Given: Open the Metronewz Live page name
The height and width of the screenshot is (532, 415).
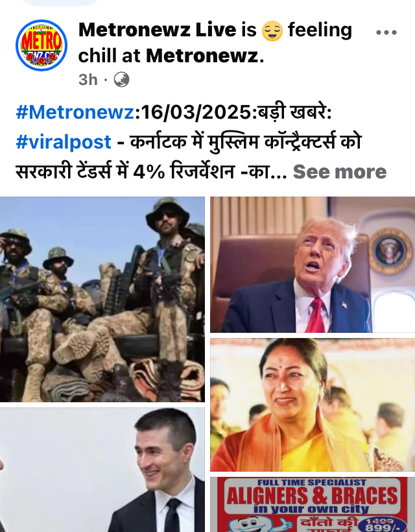Looking at the screenshot, I should (158, 30).
